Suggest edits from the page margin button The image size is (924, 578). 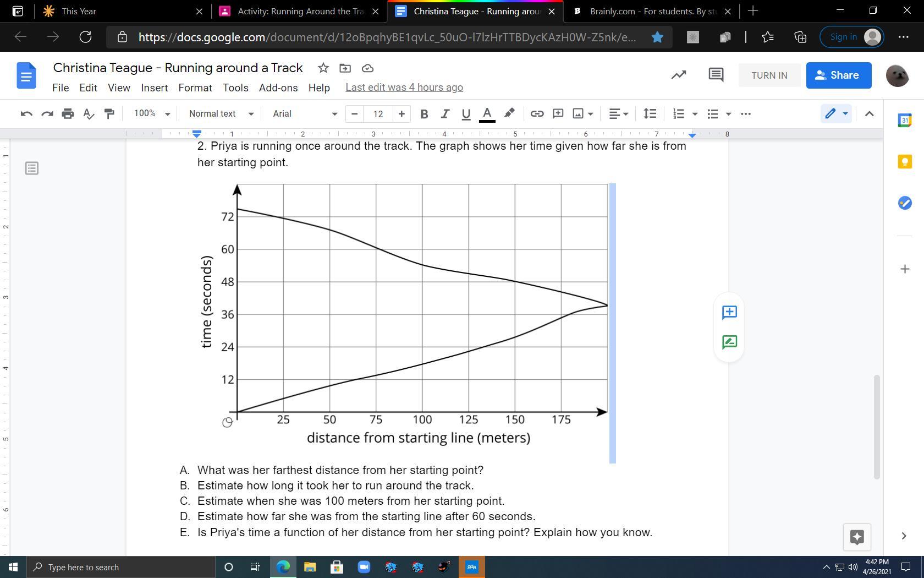[729, 342]
